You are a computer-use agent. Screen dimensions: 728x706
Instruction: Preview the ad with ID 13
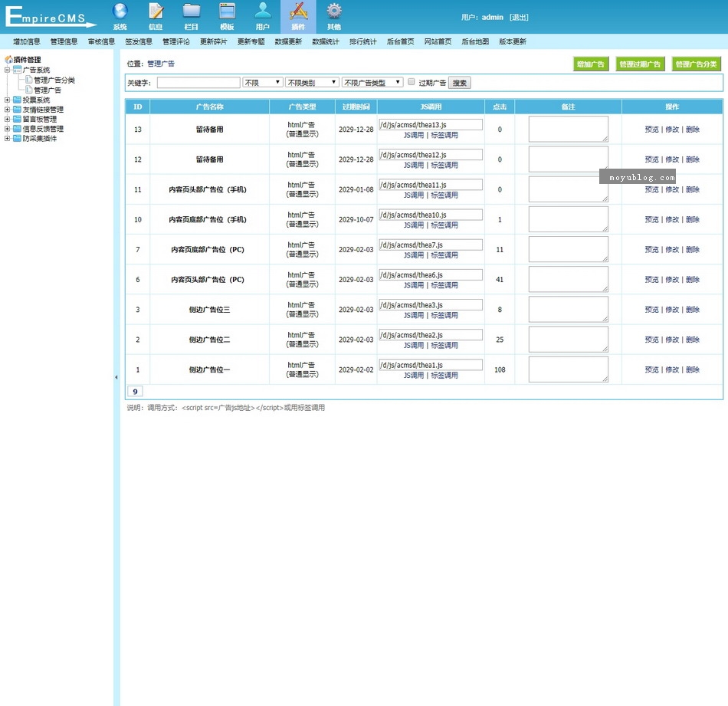651,130
